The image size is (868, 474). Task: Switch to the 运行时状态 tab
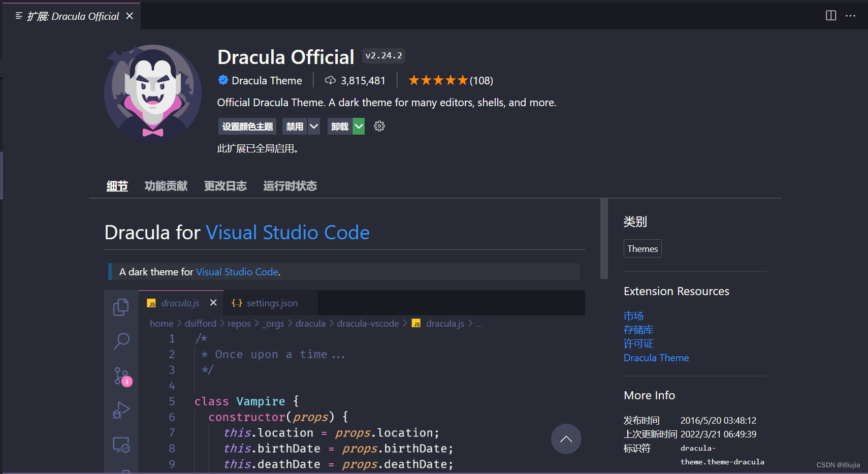click(290, 186)
